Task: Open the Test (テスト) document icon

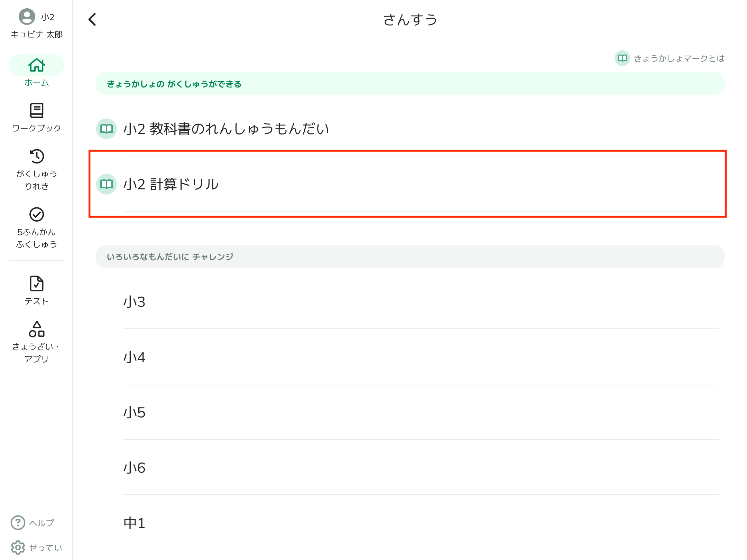Action: (x=37, y=283)
